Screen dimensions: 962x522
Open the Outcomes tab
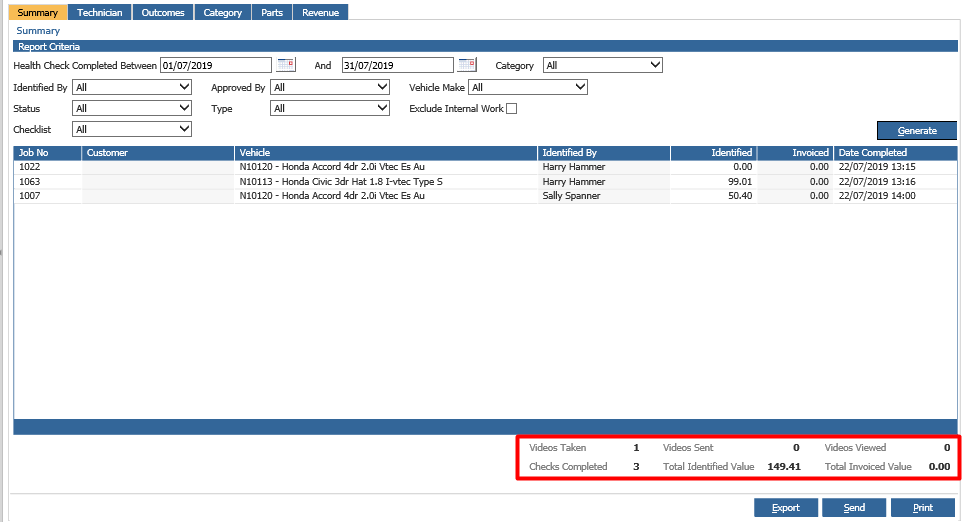tap(161, 12)
